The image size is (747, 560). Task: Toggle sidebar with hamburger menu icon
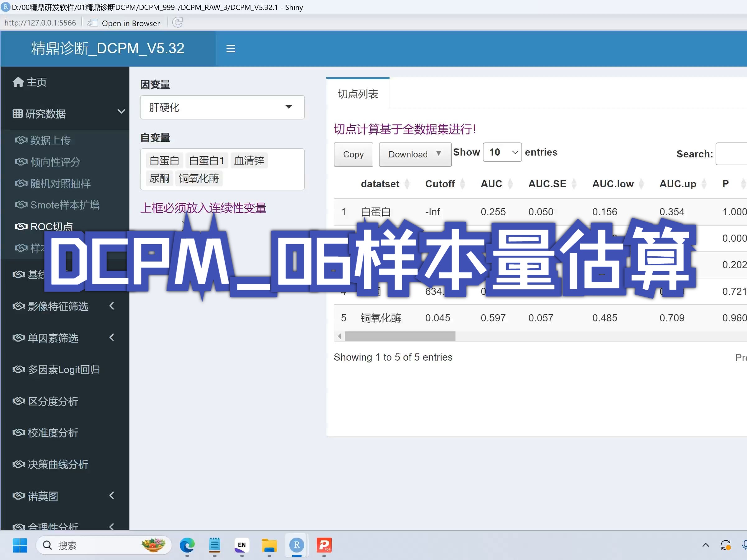[231, 48]
